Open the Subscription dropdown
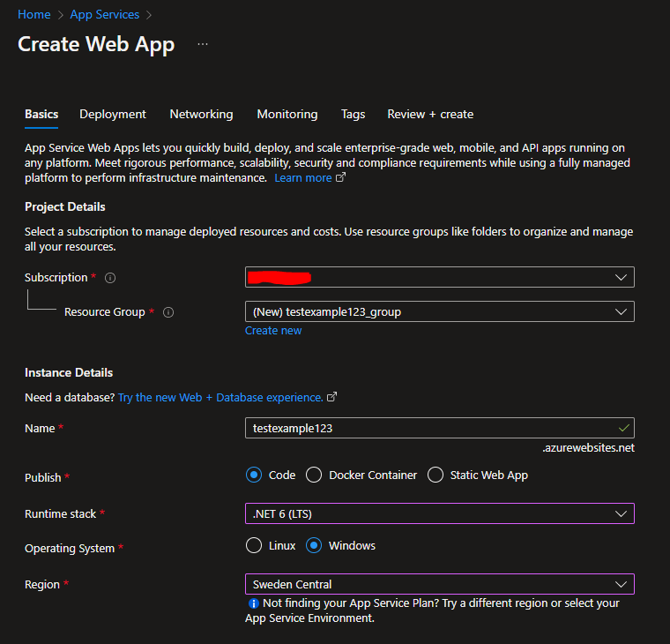This screenshot has height=644, width=670. (439, 277)
